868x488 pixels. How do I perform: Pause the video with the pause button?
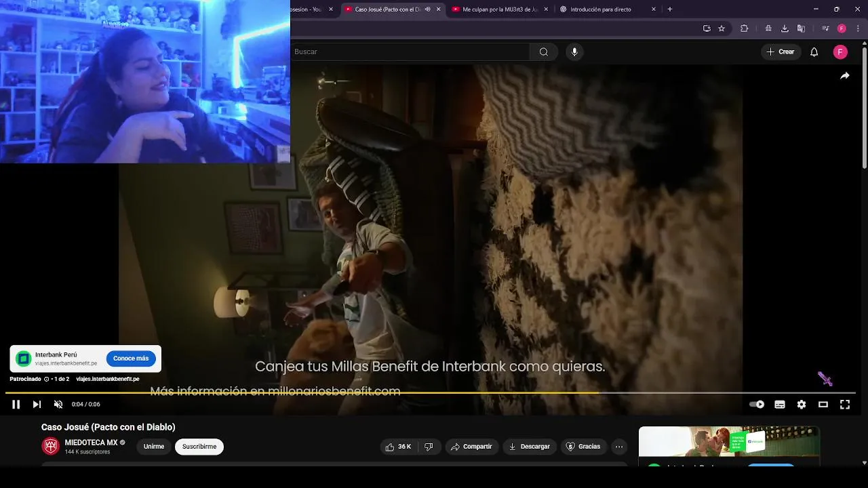coord(16,405)
